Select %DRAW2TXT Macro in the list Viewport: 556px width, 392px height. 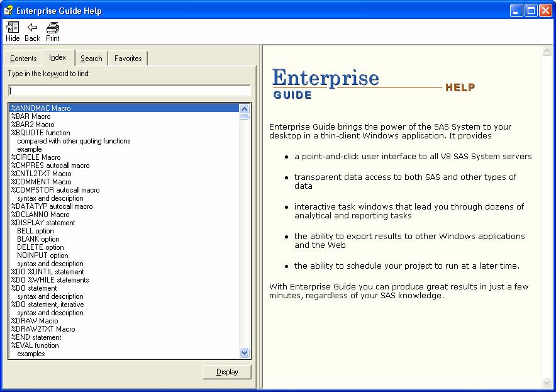43,329
